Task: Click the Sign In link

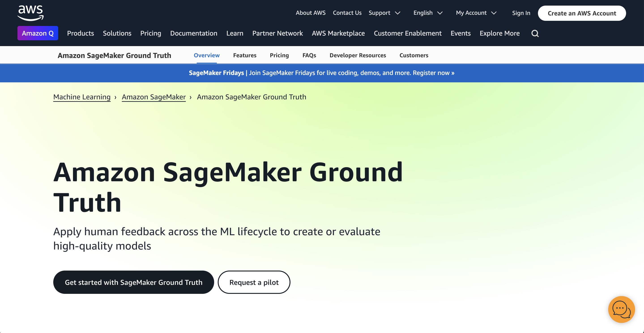Action: click(x=521, y=13)
